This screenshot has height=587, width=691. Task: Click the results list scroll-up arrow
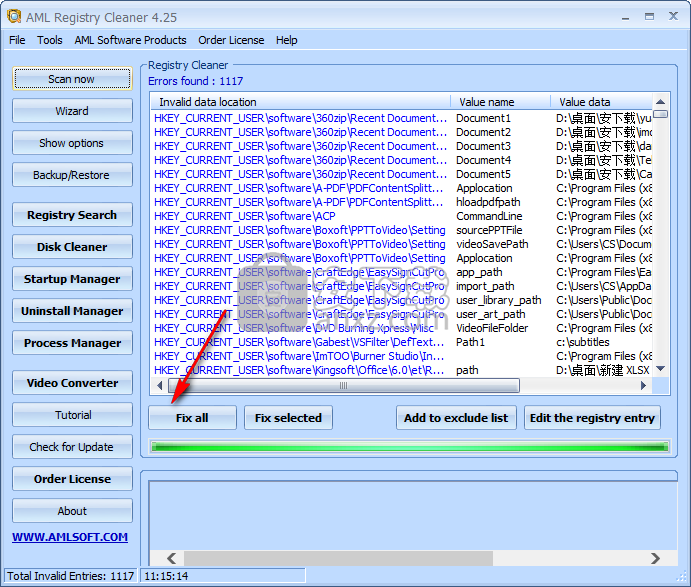(x=660, y=102)
